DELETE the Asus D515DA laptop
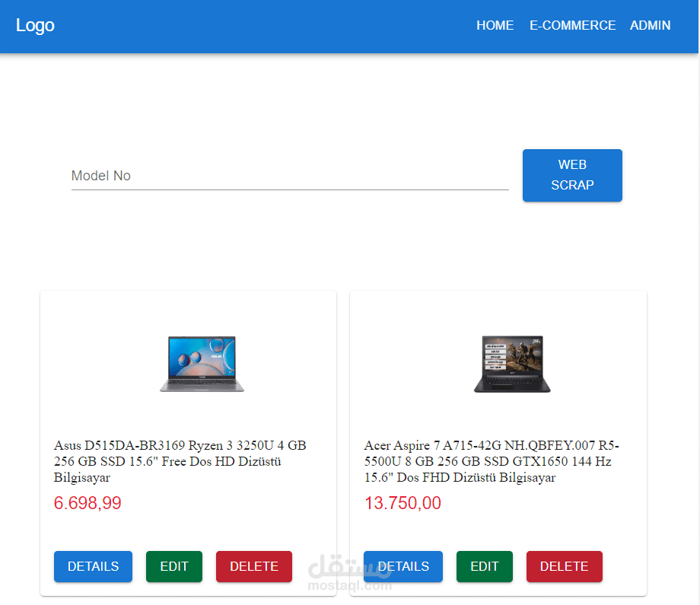Image resolution: width=700 pixels, height=605 pixels. [x=254, y=566]
